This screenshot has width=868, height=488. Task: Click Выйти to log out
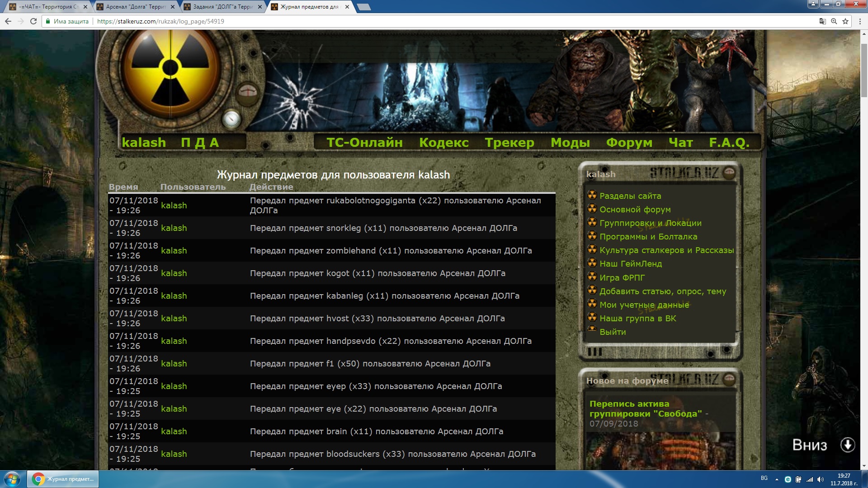click(x=613, y=332)
